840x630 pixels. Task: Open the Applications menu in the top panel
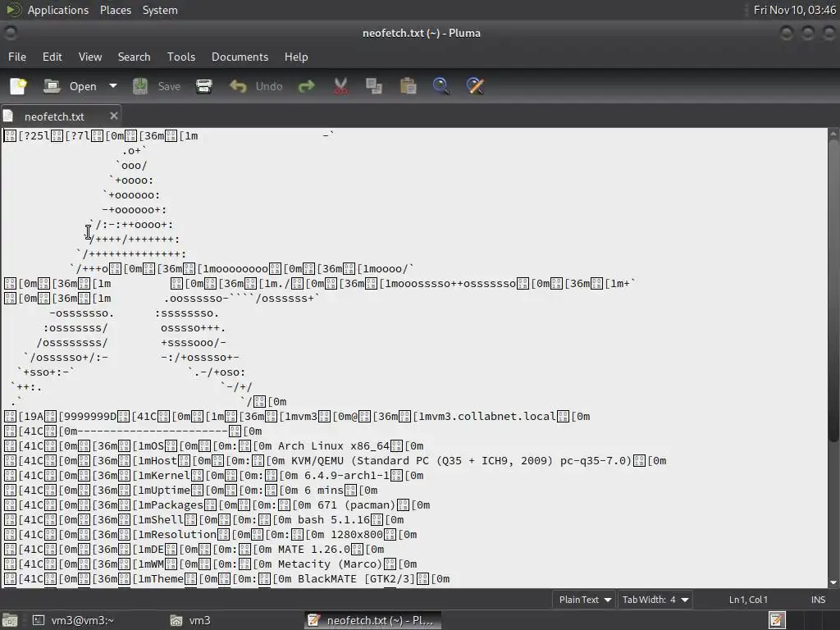click(x=58, y=10)
